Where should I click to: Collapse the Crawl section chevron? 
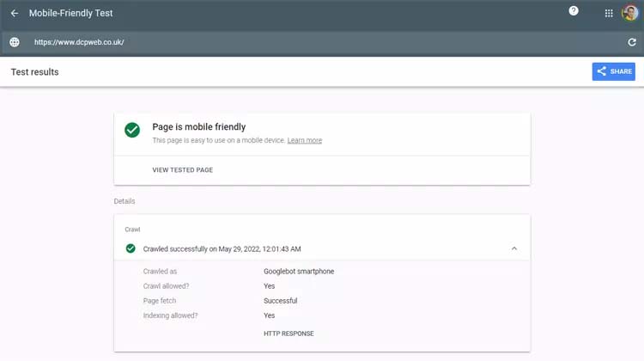tap(514, 248)
